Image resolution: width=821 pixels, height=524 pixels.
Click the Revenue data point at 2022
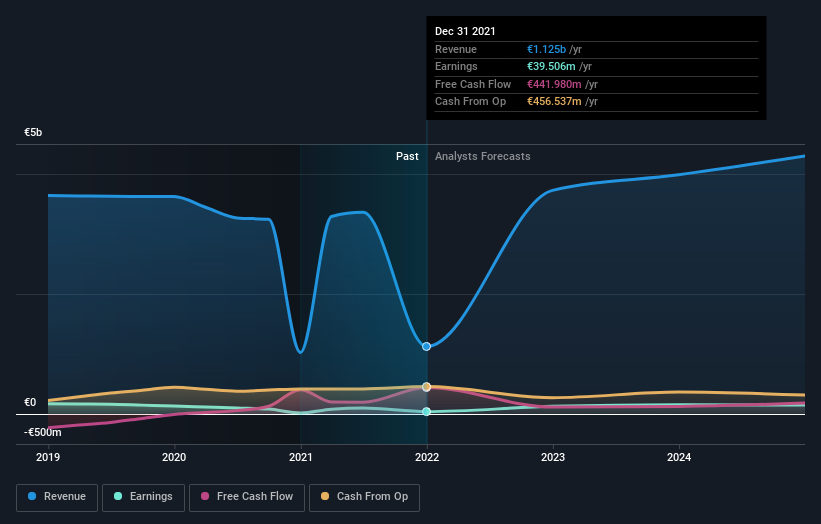click(427, 347)
